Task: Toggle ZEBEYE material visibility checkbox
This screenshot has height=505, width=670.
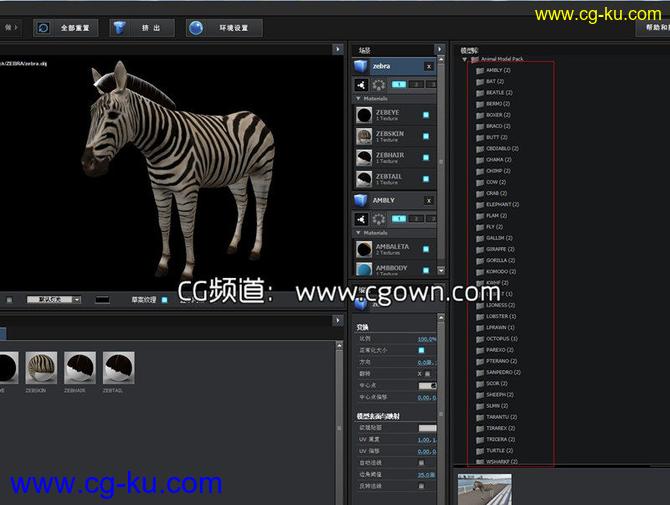Action: pos(426,115)
